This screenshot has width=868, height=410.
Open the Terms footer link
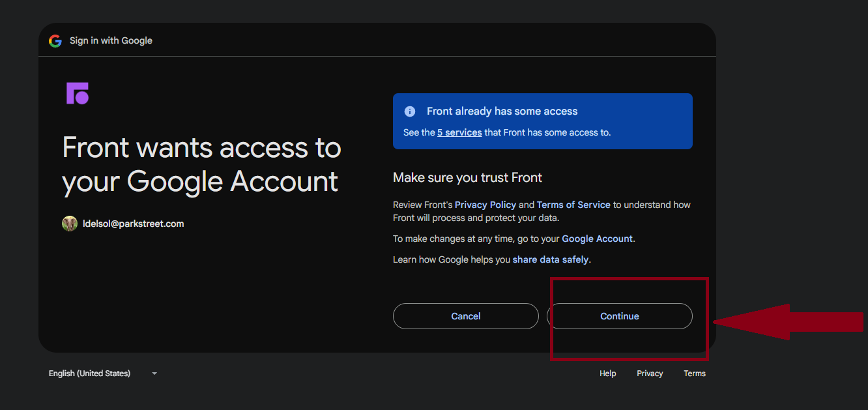click(x=695, y=373)
